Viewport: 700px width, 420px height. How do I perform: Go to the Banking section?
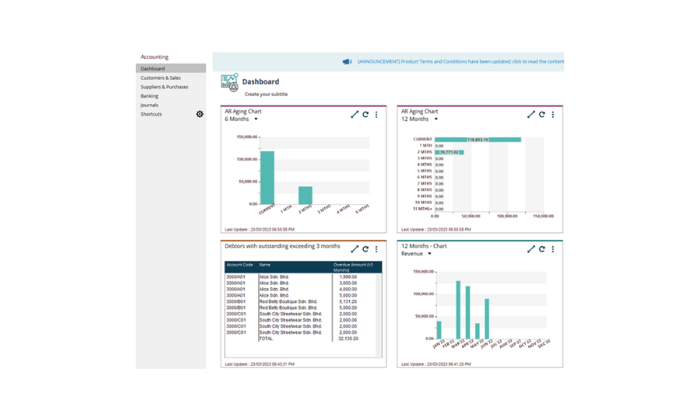coord(149,96)
